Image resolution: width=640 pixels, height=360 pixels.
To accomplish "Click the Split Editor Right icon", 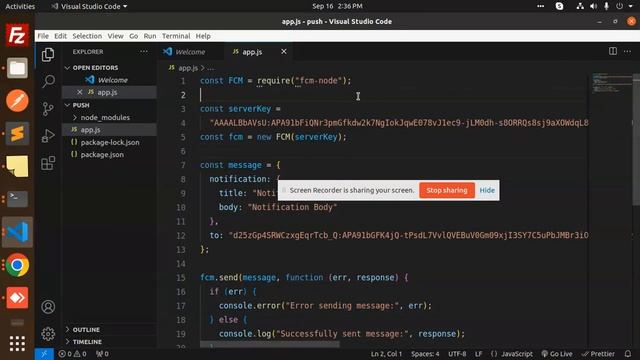I will [x=613, y=51].
